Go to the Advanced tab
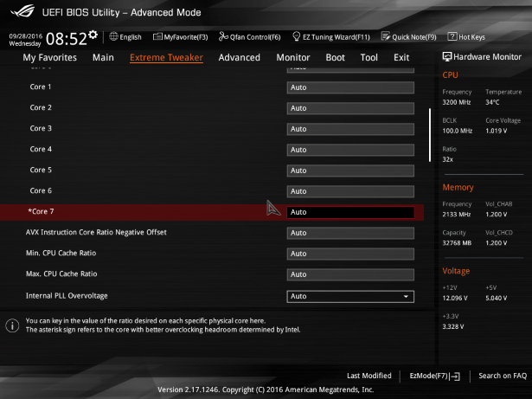This screenshot has width=532, height=399. click(240, 57)
